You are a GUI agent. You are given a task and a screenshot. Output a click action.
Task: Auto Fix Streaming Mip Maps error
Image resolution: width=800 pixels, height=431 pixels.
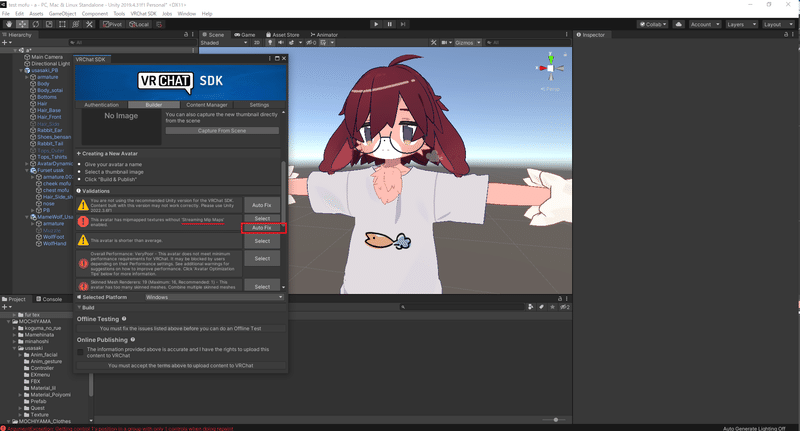[x=262, y=228]
